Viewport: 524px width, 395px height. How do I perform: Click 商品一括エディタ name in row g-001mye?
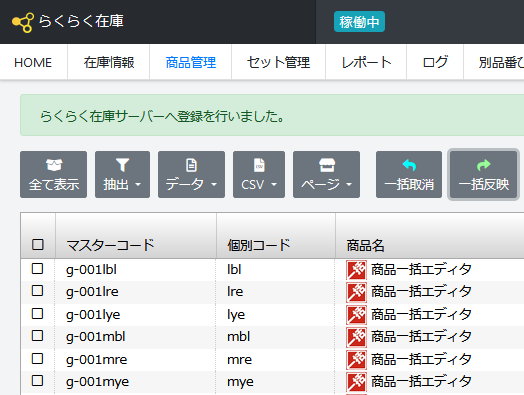[421, 381]
